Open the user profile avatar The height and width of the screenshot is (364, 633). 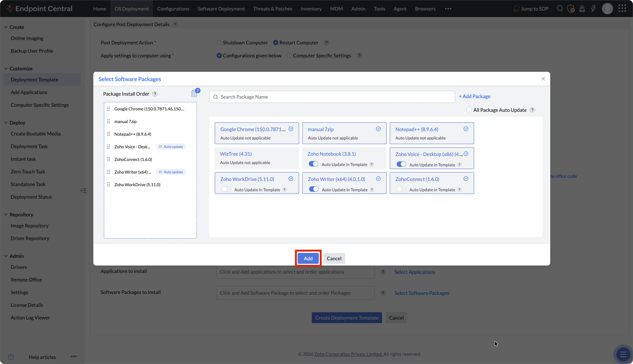(607, 9)
